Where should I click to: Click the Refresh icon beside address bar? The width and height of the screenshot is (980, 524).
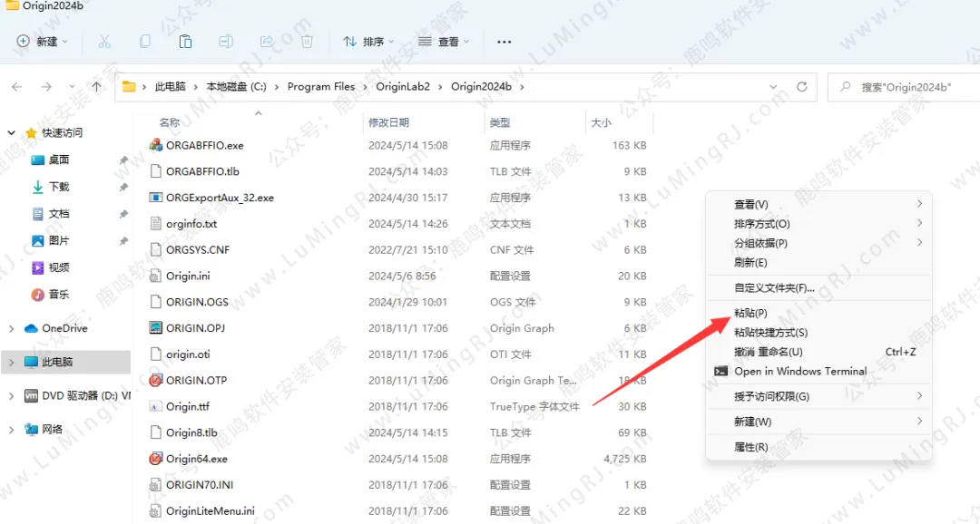pyautogui.click(x=801, y=87)
